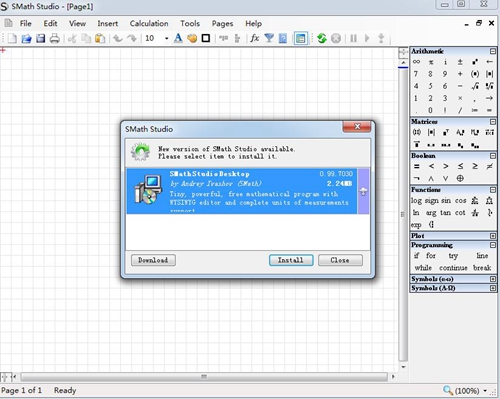This screenshot has width=500, height=399.
Task: Toggle the border square icon
Action: point(206,38)
